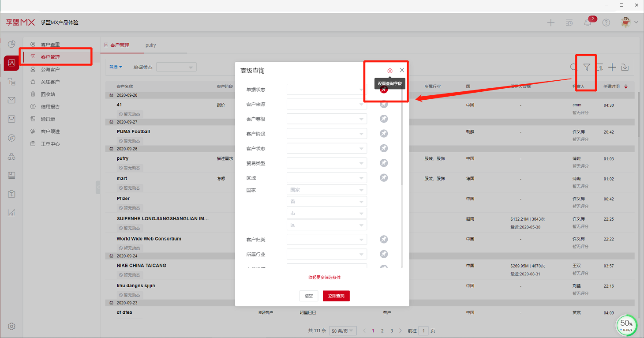Click the pagination page number input

pyautogui.click(x=423, y=331)
